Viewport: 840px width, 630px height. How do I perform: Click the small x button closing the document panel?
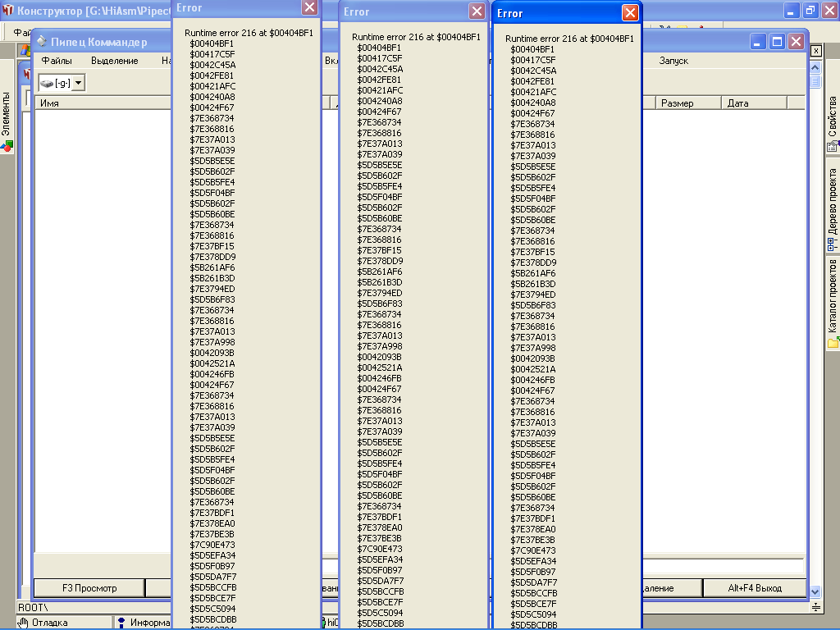click(815, 51)
